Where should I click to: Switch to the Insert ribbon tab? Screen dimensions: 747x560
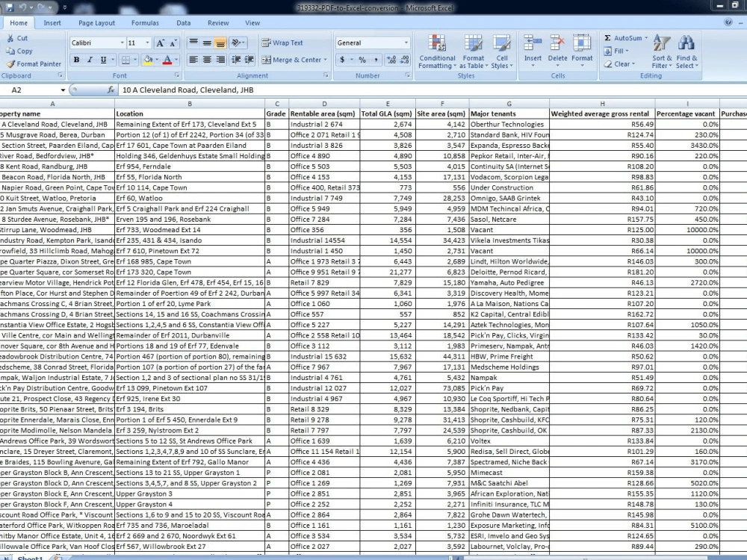(x=52, y=23)
